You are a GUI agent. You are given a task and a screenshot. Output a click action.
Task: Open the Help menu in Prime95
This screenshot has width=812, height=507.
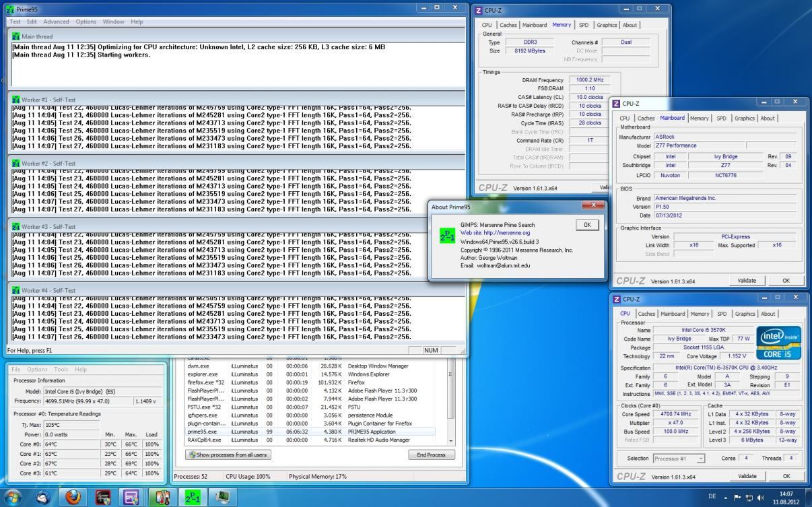[137, 22]
